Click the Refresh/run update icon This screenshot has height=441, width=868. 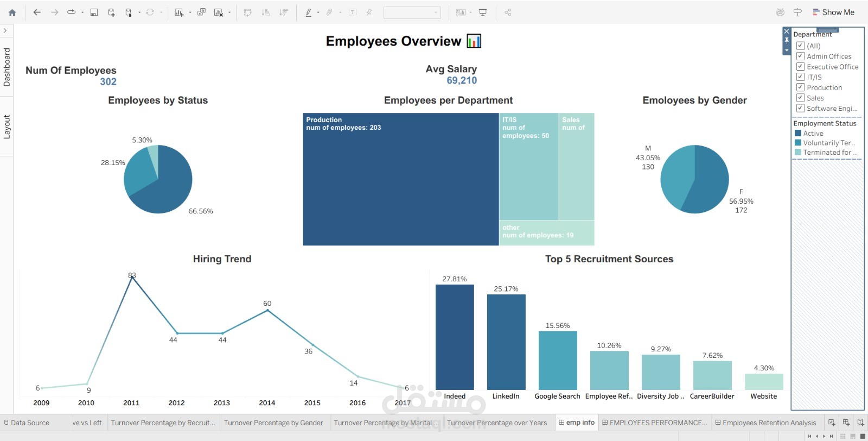tap(150, 12)
